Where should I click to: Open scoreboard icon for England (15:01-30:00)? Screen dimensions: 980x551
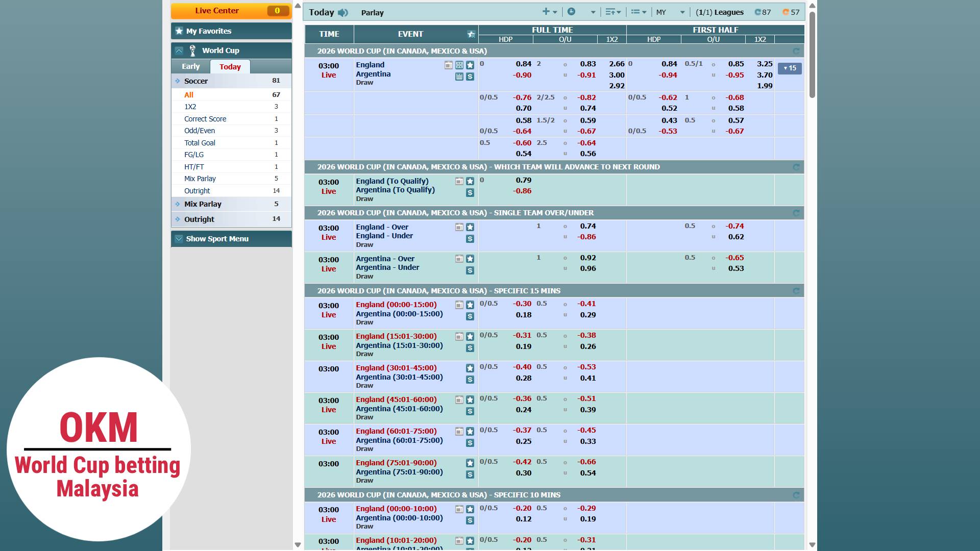click(459, 336)
